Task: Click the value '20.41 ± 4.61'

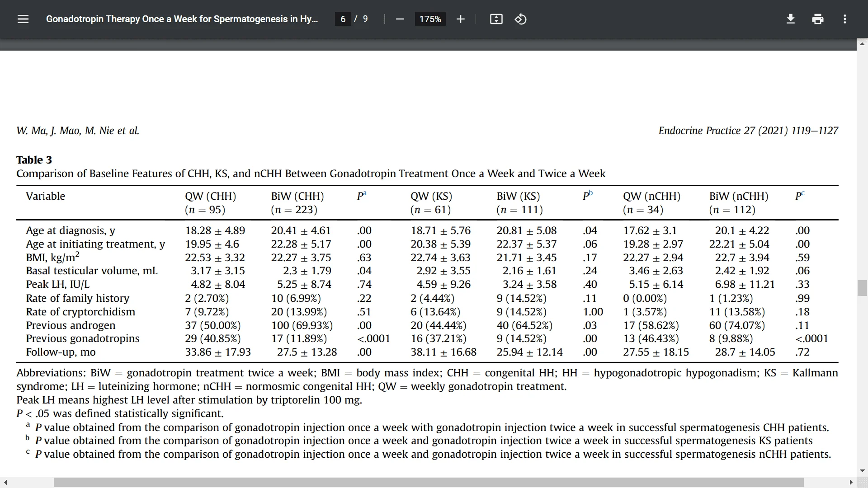Action: click(301, 230)
